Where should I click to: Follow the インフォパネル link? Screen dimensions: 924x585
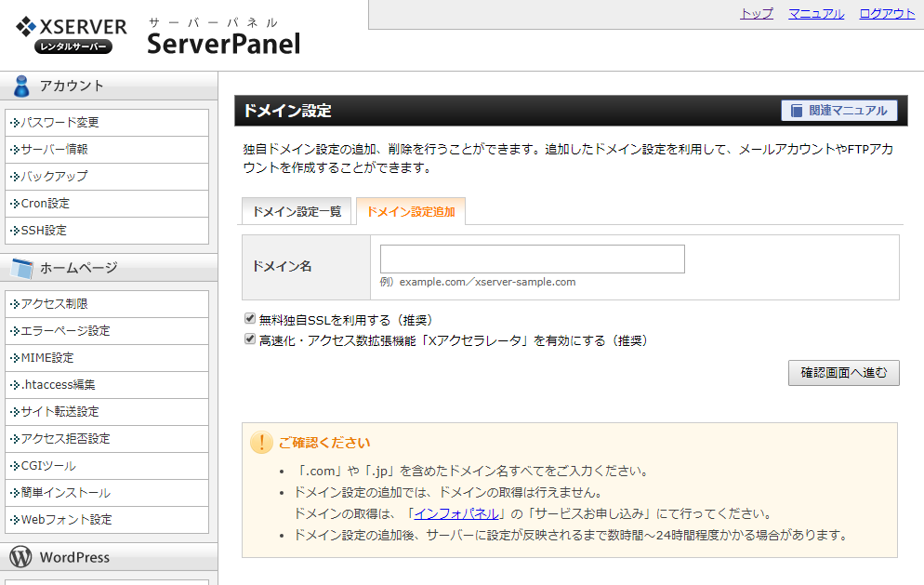456,513
